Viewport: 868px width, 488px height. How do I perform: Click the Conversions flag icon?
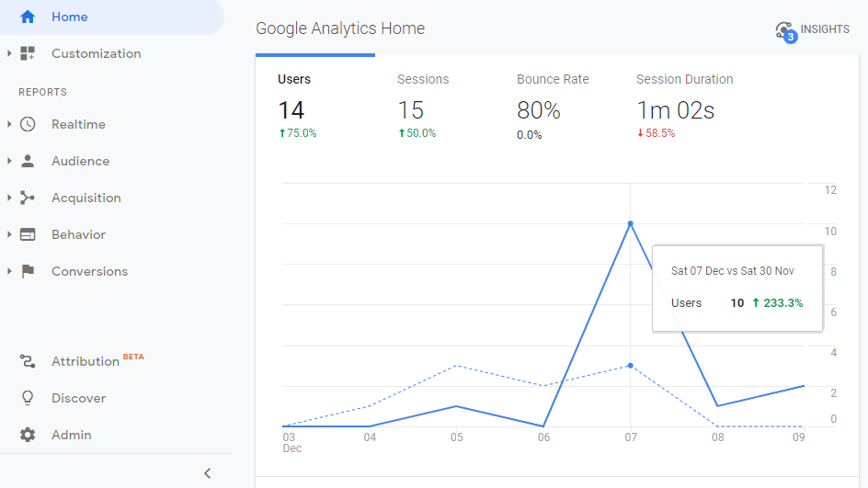coord(28,271)
